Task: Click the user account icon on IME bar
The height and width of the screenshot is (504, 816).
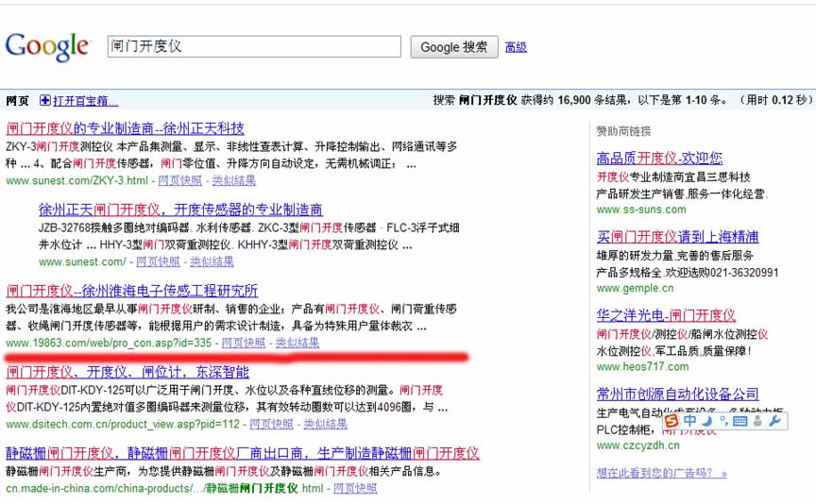Action: click(757, 421)
